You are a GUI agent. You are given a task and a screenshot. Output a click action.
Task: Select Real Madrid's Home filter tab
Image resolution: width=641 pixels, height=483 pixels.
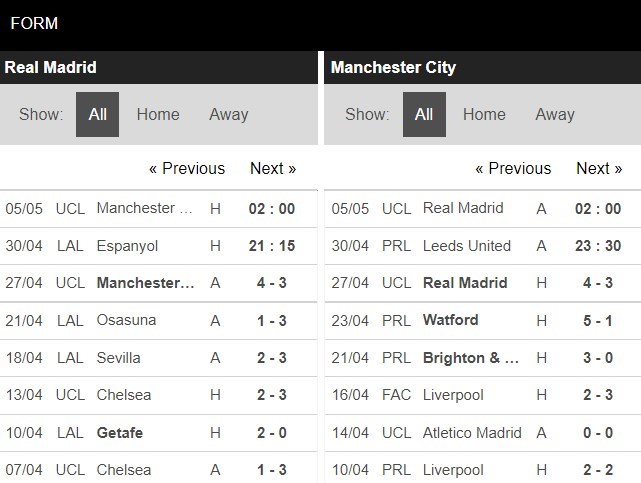pyautogui.click(x=158, y=114)
